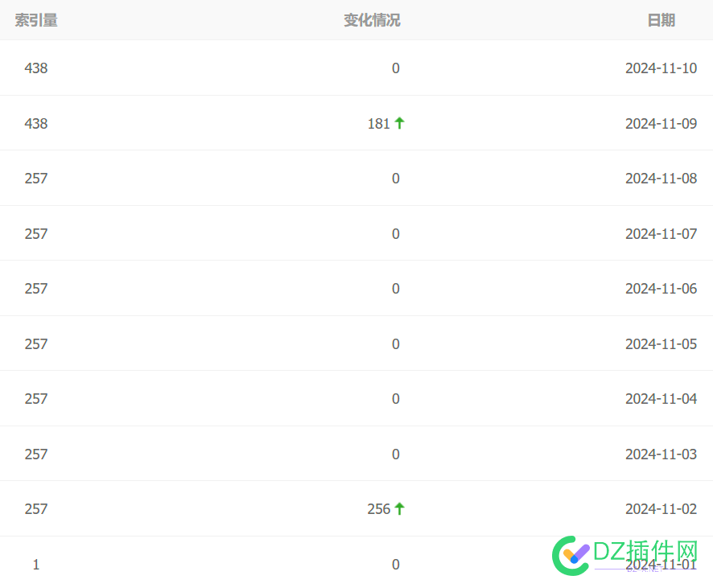Click the date 2024-11-05
Screen dimensions: 713x588
[x=661, y=344]
